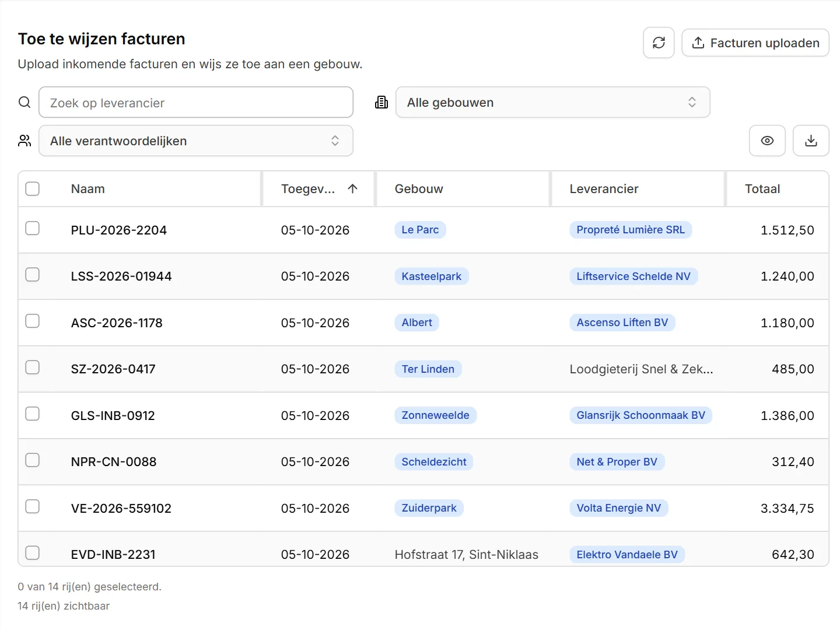Click the Volta Energie NV supplier tag
The width and height of the screenshot is (840, 630).
point(619,508)
